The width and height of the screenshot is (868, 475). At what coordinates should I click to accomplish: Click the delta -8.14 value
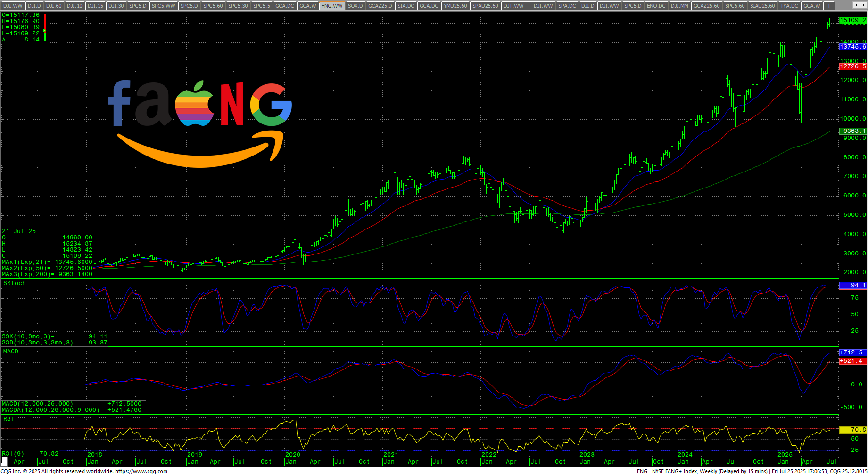click(x=21, y=40)
